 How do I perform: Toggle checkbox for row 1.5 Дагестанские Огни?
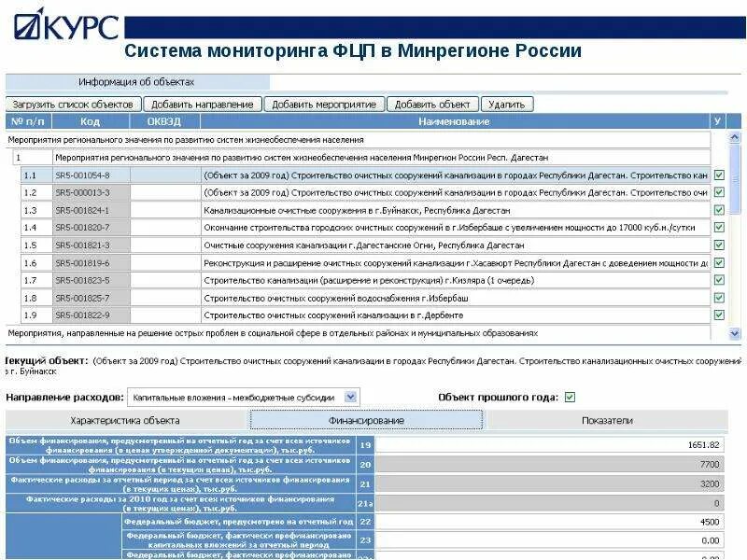[x=719, y=245]
